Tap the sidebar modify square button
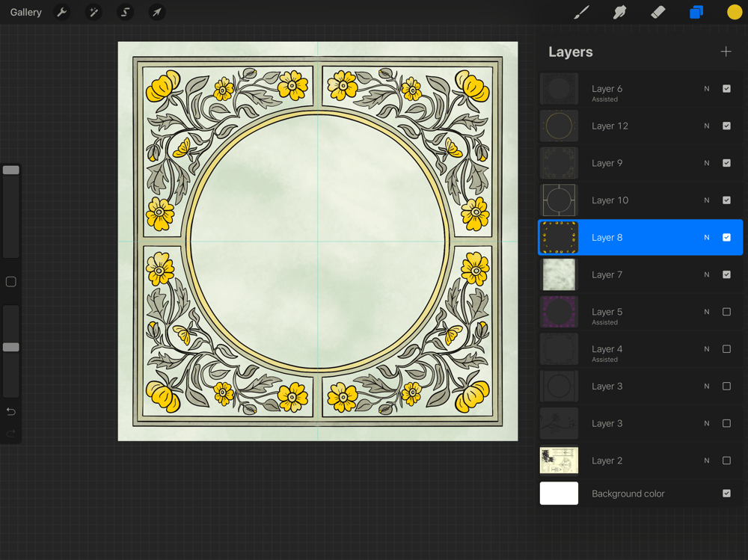748x560 pixels. tap(11, 281)
